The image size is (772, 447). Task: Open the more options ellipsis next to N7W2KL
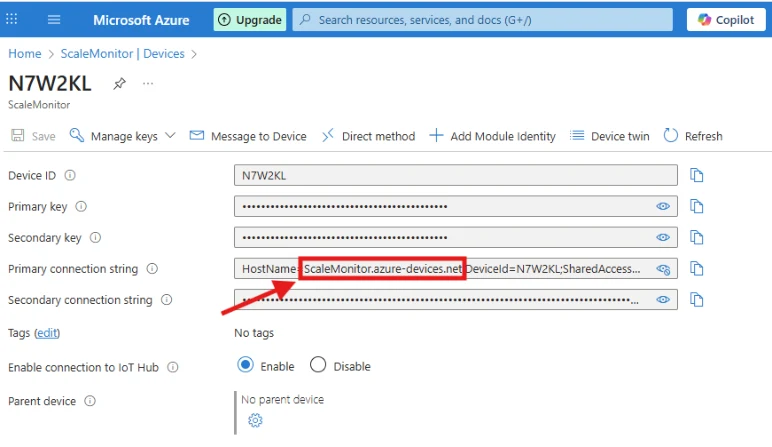pos(148,84)
